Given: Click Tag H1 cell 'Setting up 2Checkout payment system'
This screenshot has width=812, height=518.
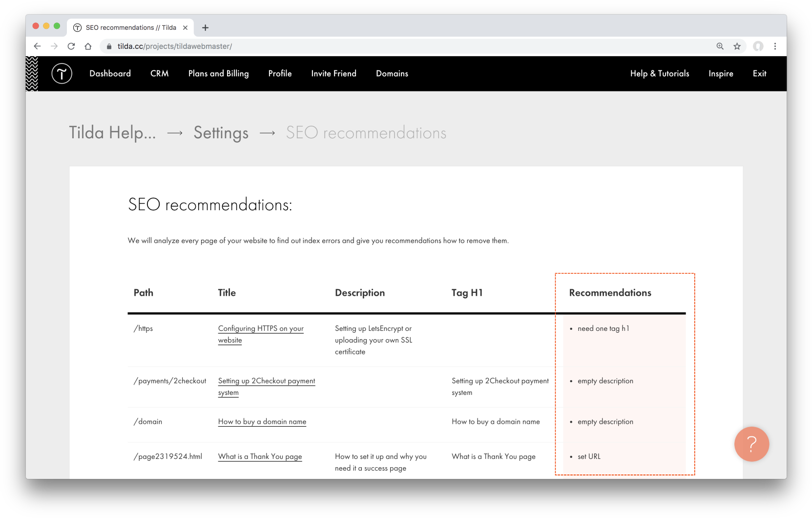Looking at the screenshot, I should 500,387.
